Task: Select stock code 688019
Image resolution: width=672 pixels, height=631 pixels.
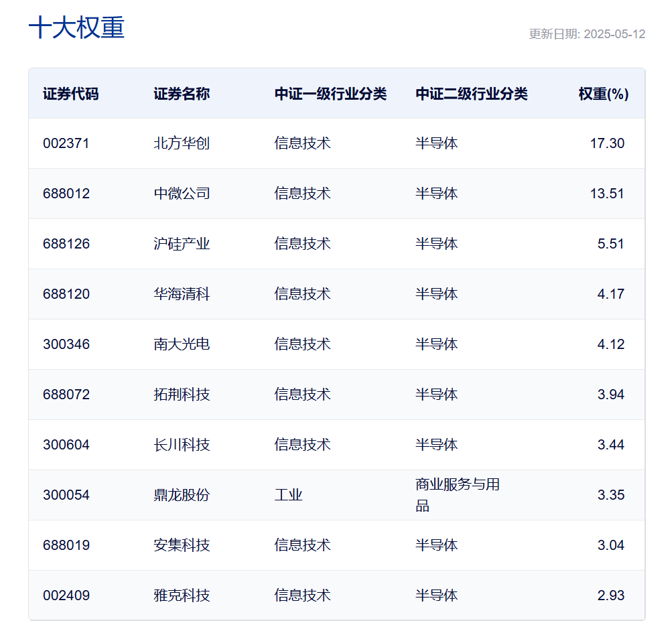Action: (66, 545)
